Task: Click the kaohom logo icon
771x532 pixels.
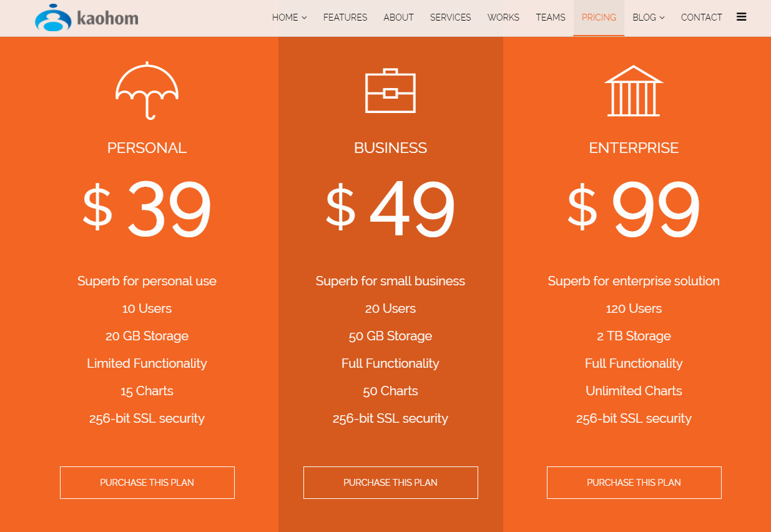Action: [53, 17]
